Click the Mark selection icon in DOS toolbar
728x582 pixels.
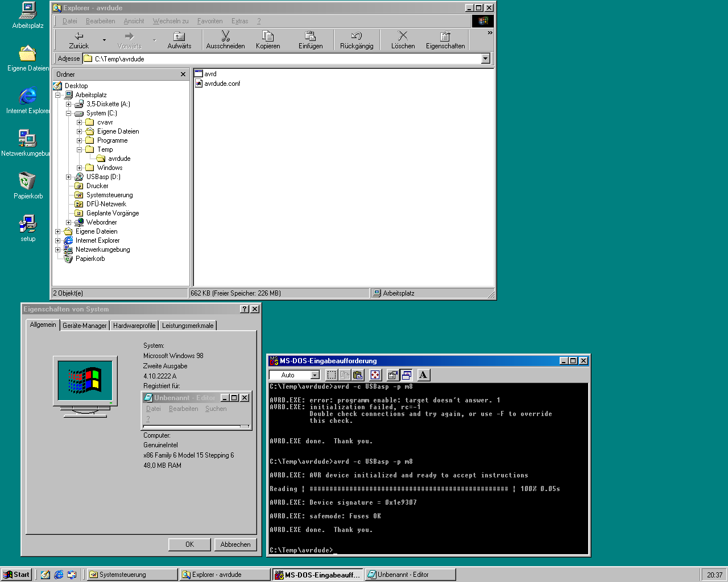point(332,375)
